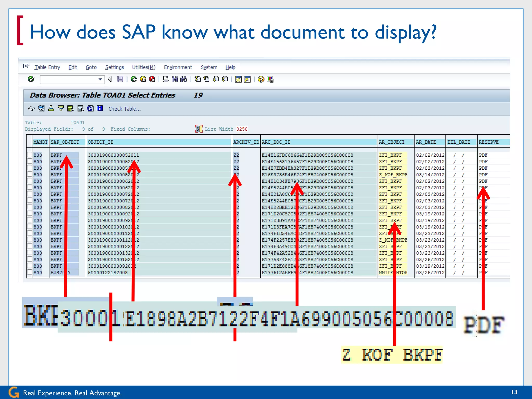Open the Settings menu
The height and width of the screenshot is (399, 532).
[115, 67]
